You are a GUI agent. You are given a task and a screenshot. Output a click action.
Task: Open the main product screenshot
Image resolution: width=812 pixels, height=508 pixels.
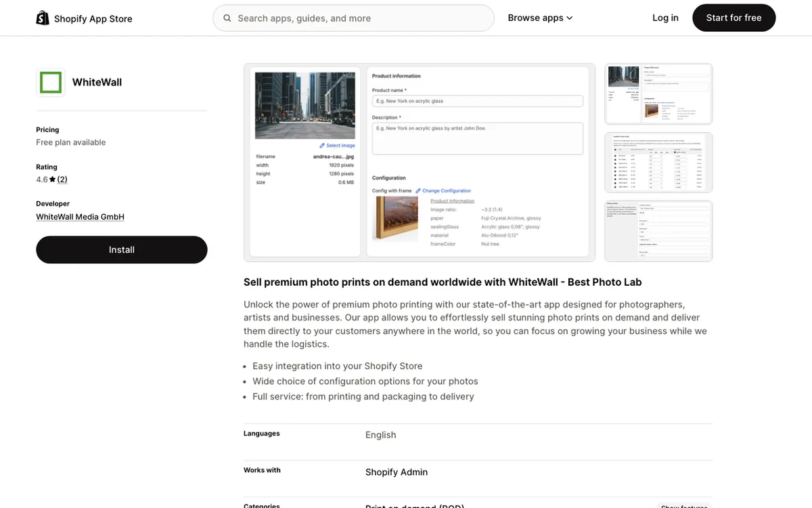(420, 163)
